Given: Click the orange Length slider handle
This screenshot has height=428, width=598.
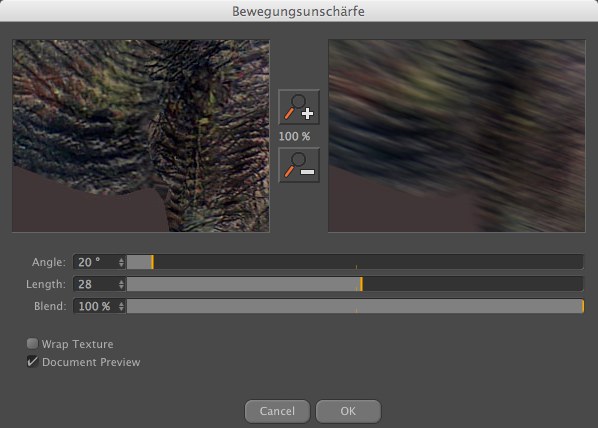Looking at the screenshot, I should point(361,284).
